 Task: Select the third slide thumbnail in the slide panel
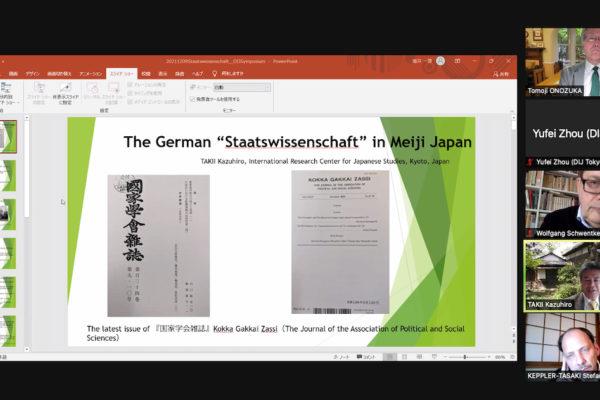point(8,214)
